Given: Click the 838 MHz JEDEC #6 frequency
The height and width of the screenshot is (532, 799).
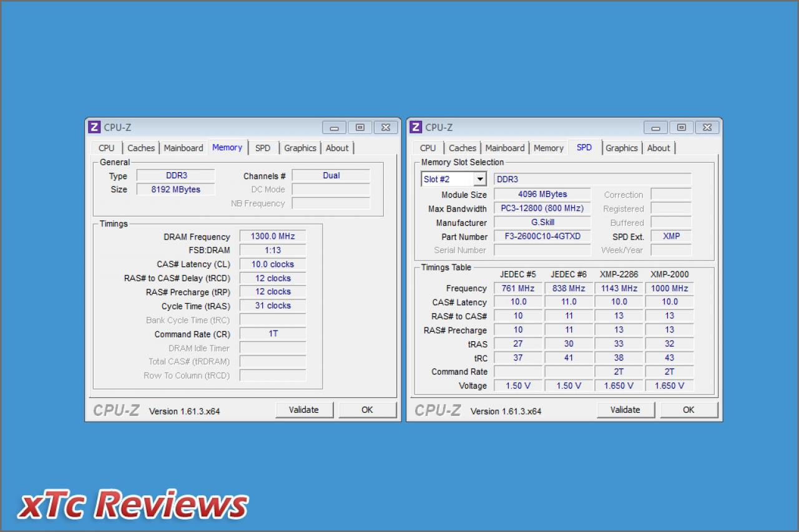Looking at the screenshot, I should 569,288.
